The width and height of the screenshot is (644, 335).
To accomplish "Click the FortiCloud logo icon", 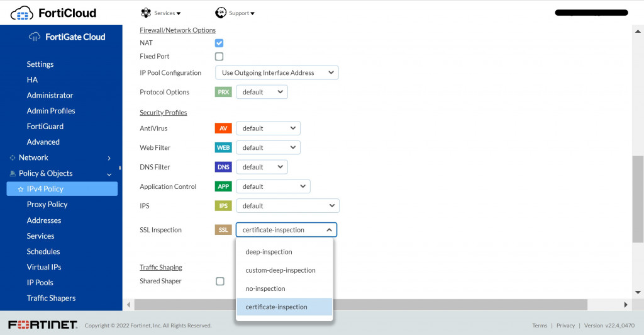I will pos(22,13).
